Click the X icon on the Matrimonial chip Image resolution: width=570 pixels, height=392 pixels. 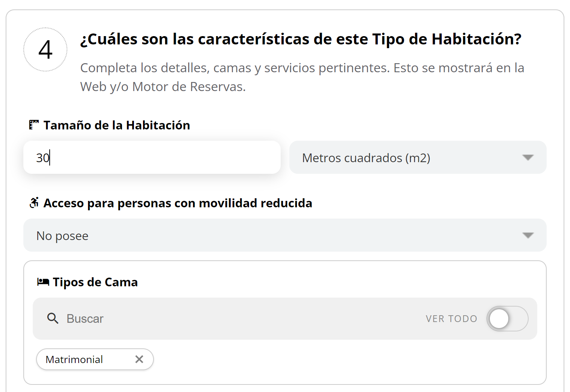click(x=139, y=359)
